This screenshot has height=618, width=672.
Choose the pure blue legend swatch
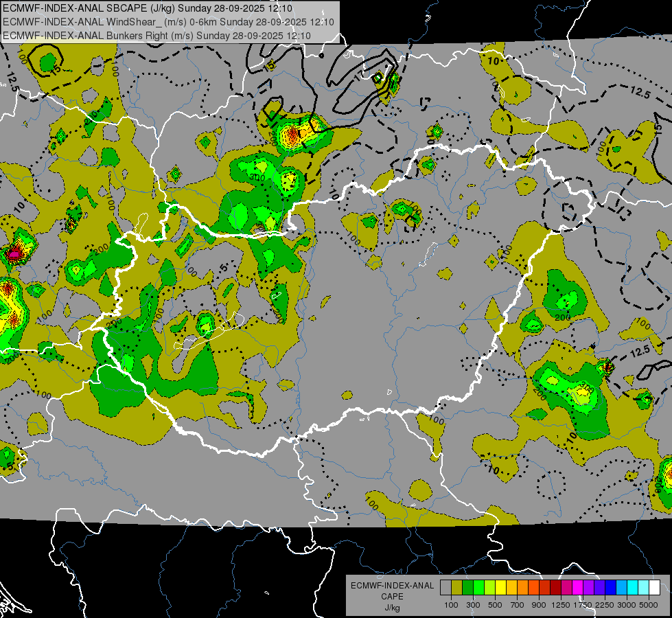(611, 588)
